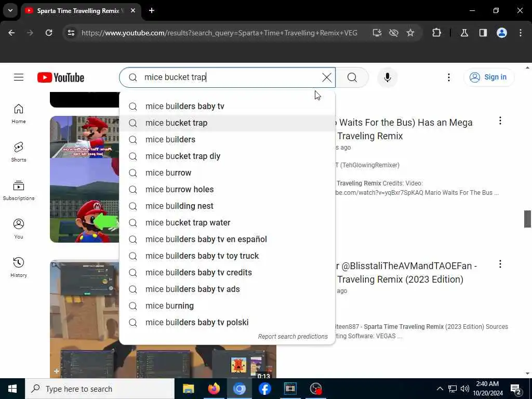Viewport: 532px width, 399px height.
Task: Open YouTube settings three-dot menu
Action: click(448, 77)
